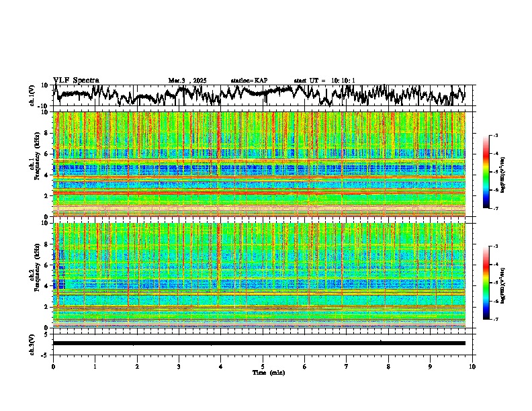Click the "ch.1(V)" waveform axis label

32,95
